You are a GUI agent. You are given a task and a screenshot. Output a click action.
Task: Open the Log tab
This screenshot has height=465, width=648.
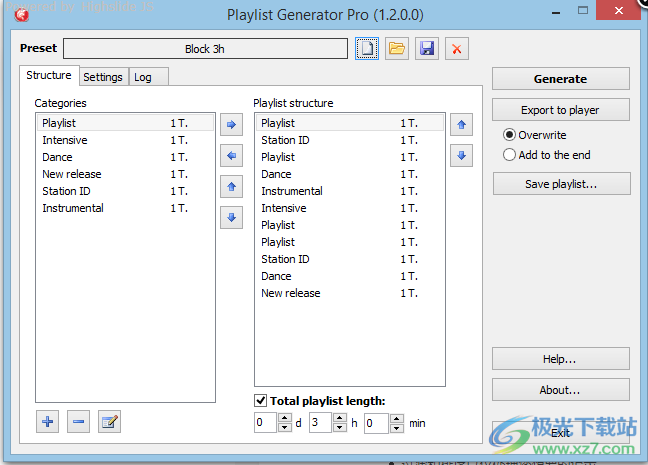click(x=148, y=77)
